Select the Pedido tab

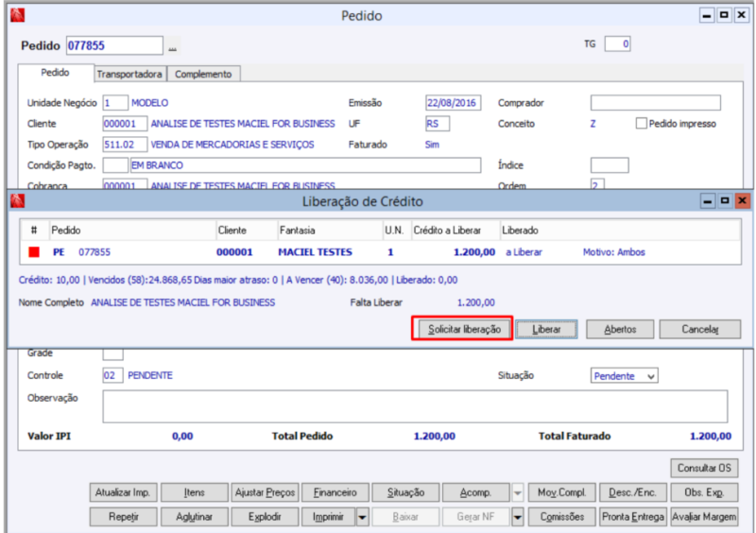pos(55,73)
